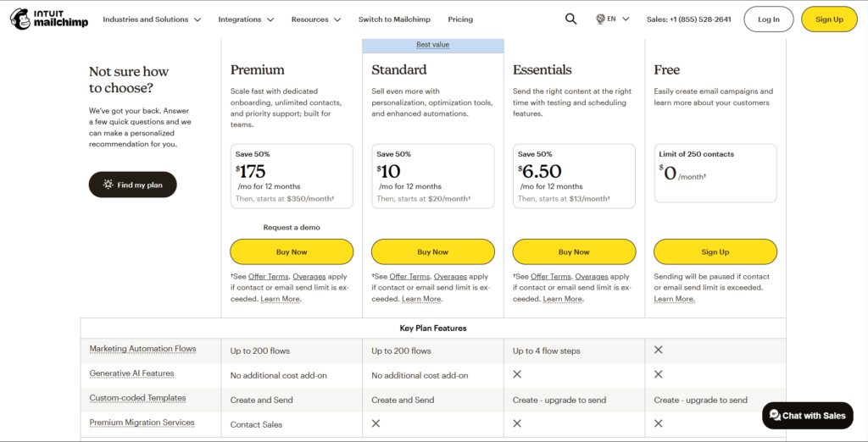Open the EN language selector chevron

coord(626,19)
